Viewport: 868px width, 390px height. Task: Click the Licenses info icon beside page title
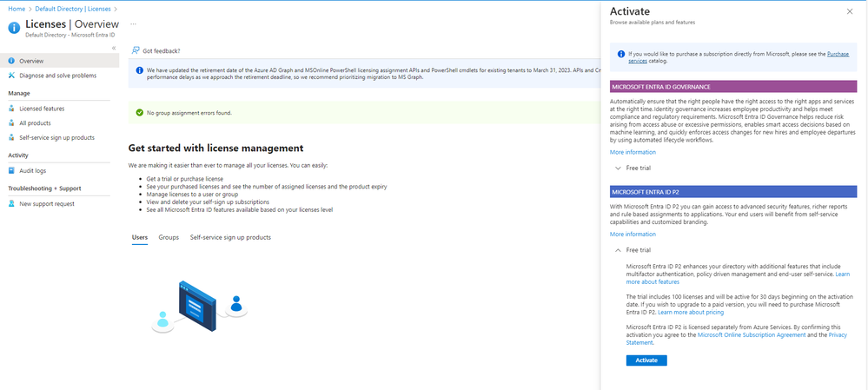15,27
